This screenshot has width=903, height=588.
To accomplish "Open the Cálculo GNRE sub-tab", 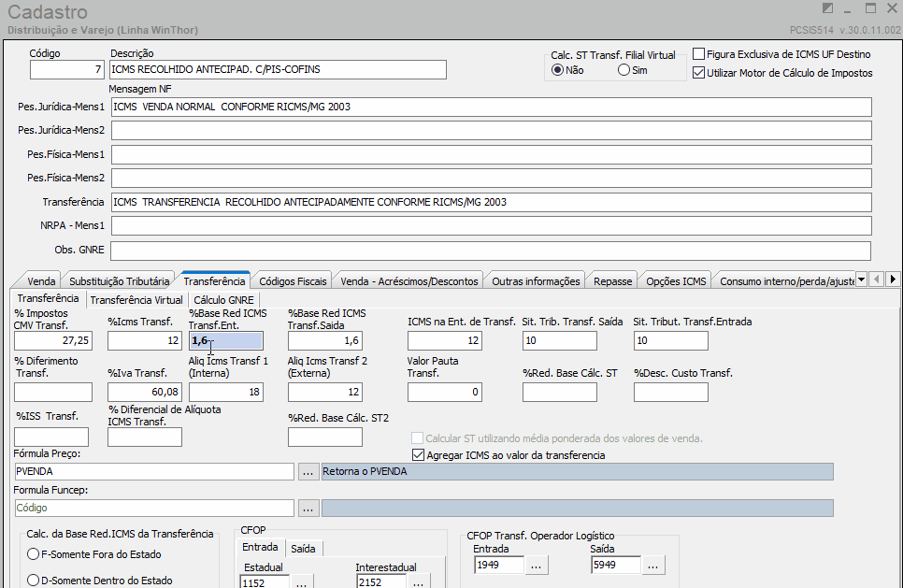I will tap(224, 300).
